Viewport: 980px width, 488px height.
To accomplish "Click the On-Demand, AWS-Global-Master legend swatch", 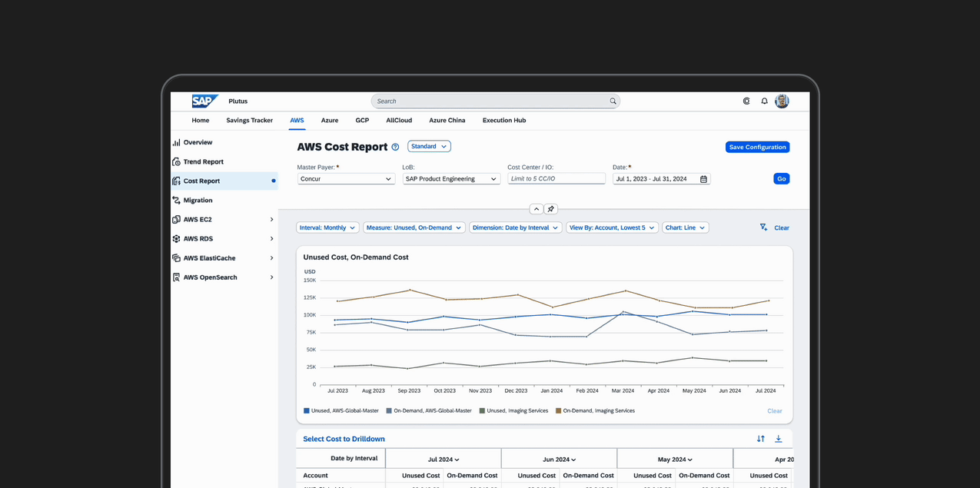I will 389,411.
